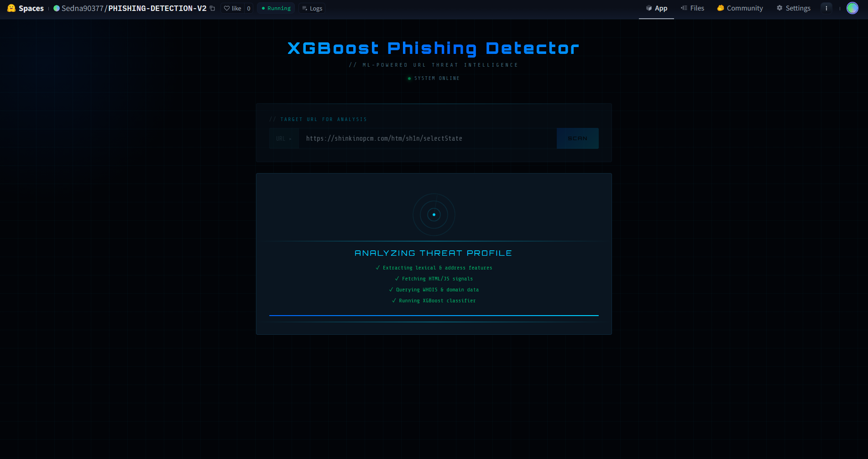Open the three-dot more options menu
The height and width of the screenshot is (459, 868).
tap(826, 8)
